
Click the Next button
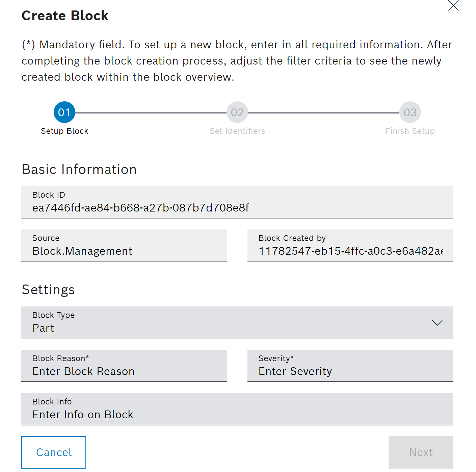click(x=421, y=452)
